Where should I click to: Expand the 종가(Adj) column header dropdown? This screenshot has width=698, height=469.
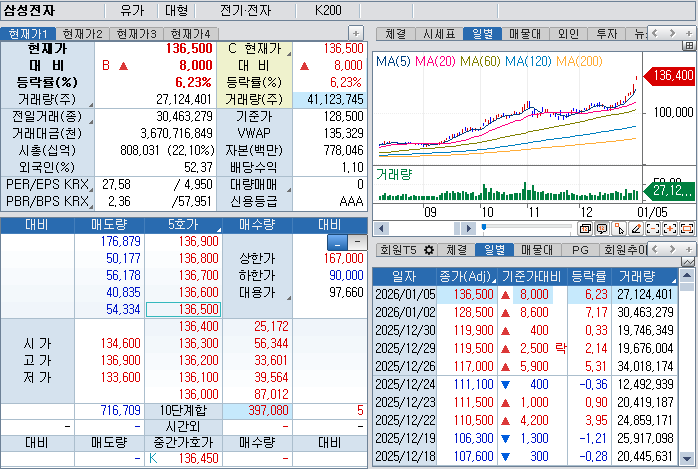[494, 281]
